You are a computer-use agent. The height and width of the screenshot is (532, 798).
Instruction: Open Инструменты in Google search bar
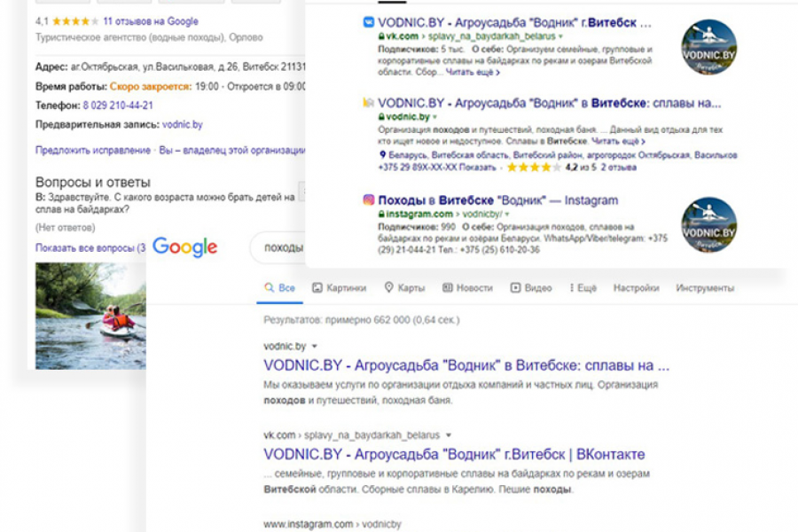(x=705, y=288)
